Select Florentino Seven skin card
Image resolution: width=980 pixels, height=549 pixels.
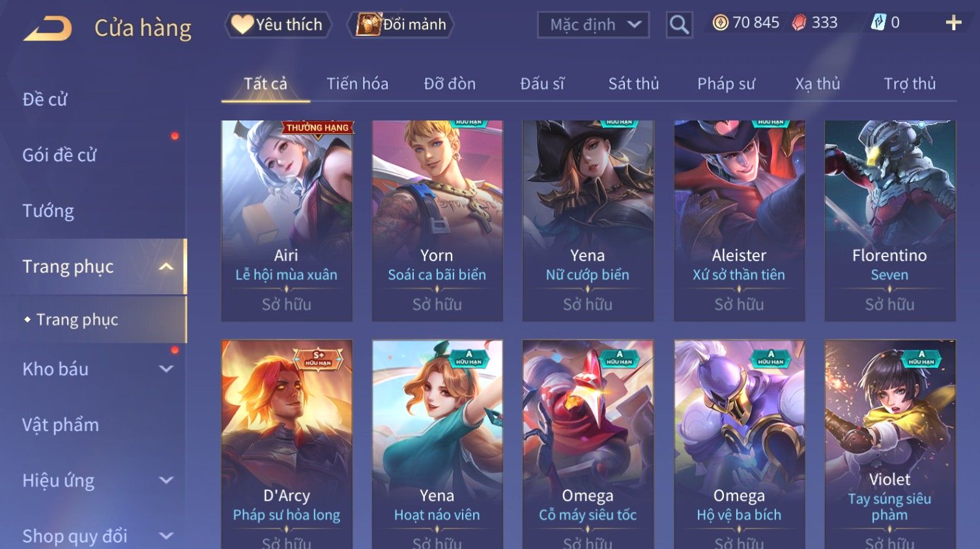tap(889, 221)
